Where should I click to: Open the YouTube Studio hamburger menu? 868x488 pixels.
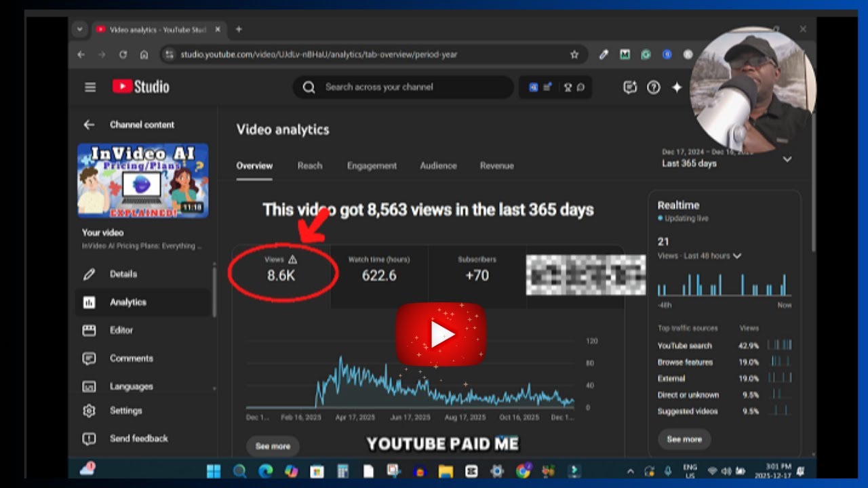[x=90, y=87]
